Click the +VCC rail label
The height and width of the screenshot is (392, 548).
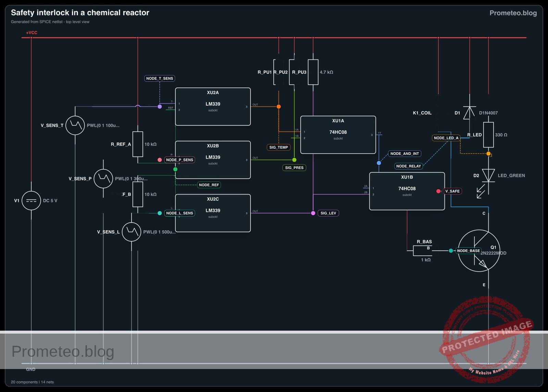tap(32, 33)
